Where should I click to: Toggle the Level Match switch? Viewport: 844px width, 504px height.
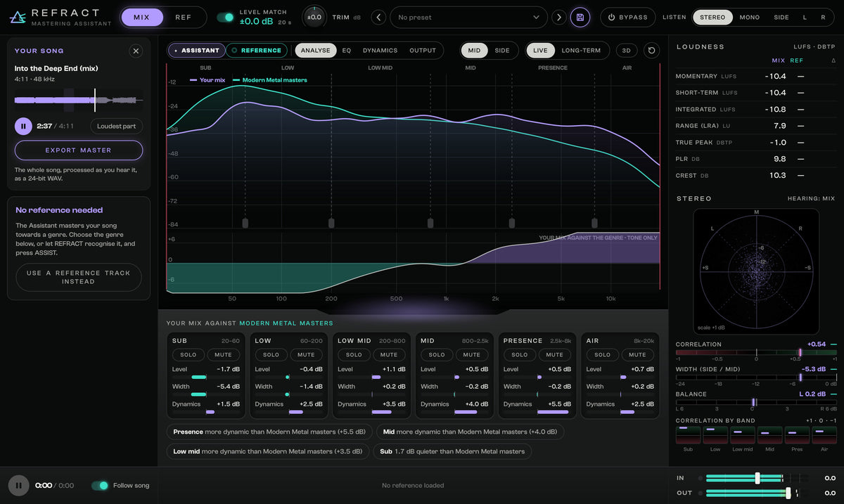pyautogui.click(x=225, y=17)
